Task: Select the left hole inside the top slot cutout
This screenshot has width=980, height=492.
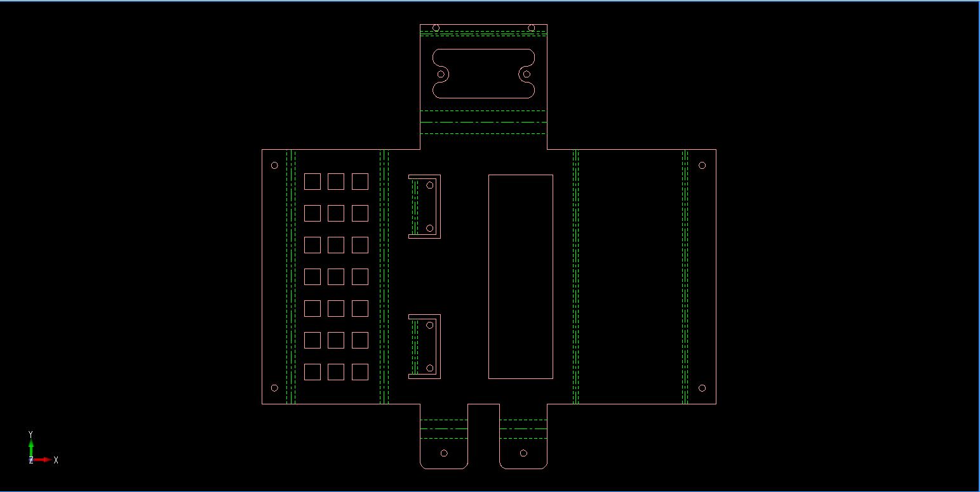Action: 441,74
